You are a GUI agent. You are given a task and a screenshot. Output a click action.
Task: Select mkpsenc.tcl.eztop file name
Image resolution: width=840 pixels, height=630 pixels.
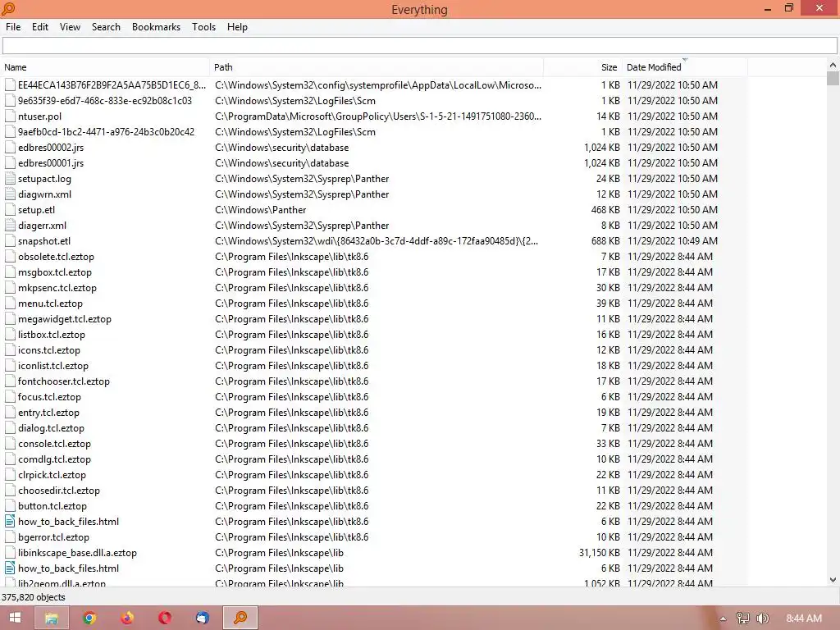point(57,288)
